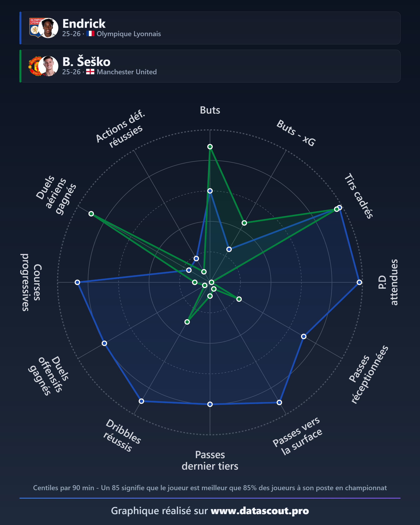420x525 pixels.
Task: Click the Passes réceptionnées axis label
Action: tap(368, 375)
